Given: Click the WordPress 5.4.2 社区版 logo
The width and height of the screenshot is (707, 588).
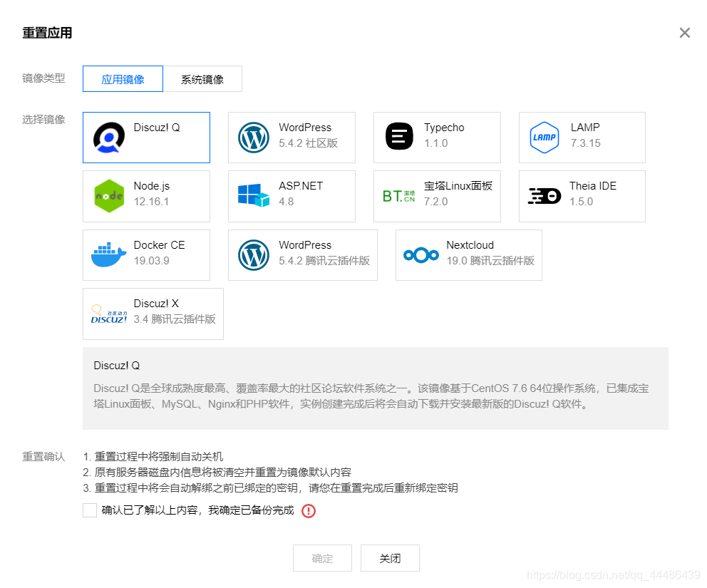Looking at the screenshot, I should coord(254,138).
